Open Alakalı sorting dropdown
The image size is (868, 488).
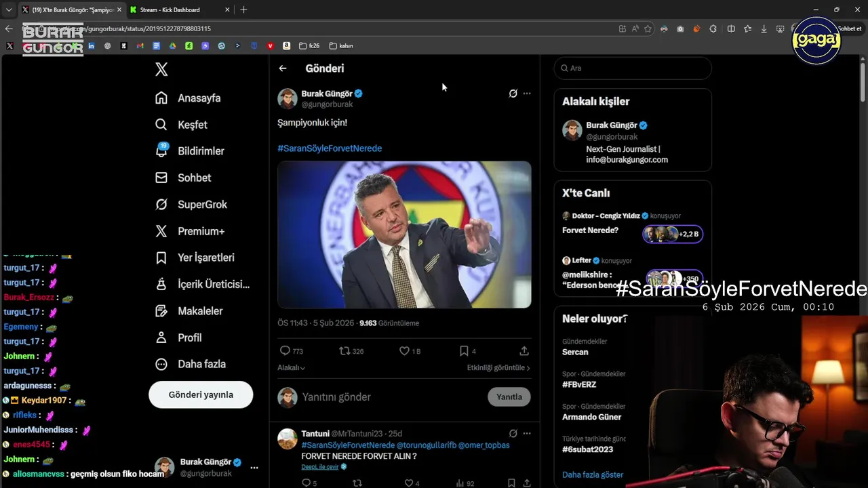[291, 367]
